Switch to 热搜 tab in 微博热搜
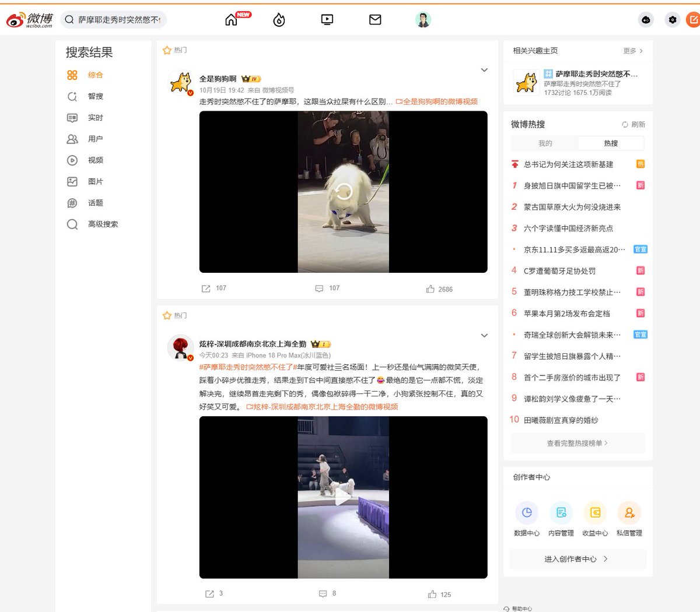The image size is (700, 612). [x=611, y=143]
